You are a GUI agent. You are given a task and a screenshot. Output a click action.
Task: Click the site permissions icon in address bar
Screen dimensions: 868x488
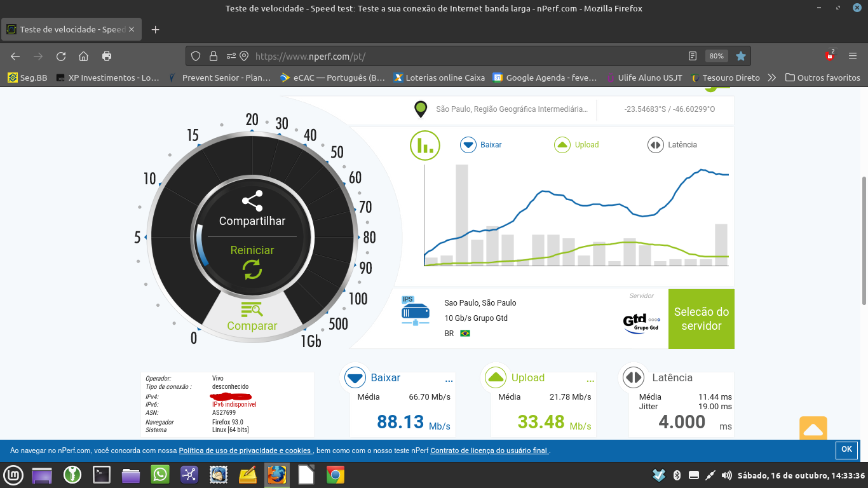[x=231, y=56]
